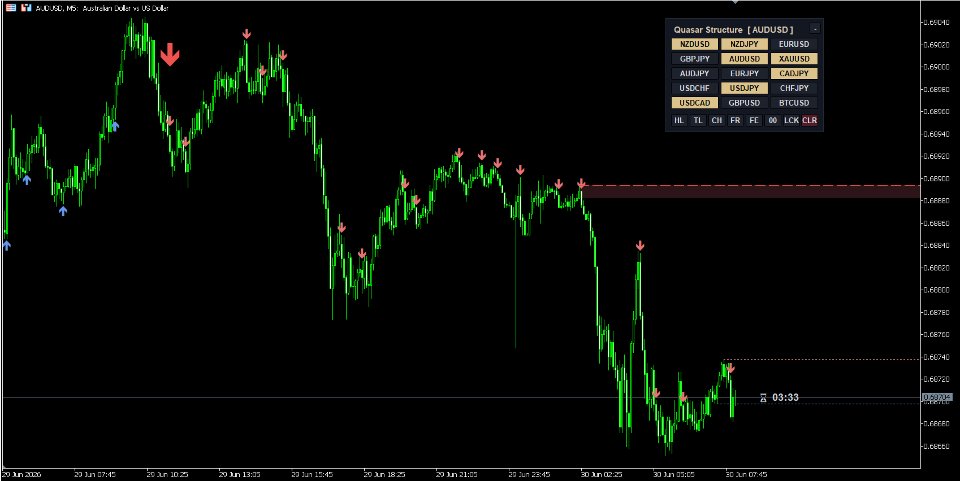Click the 00 round-numbers button
The width and height of the screenshot is (960, 481).
pos(773,121)
